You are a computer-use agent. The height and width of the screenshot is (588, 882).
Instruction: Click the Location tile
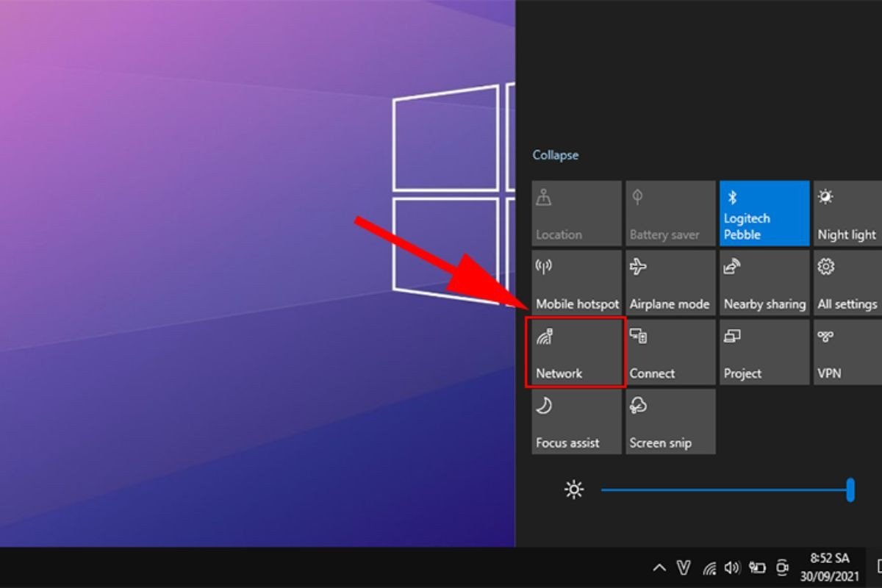point(576,213)
